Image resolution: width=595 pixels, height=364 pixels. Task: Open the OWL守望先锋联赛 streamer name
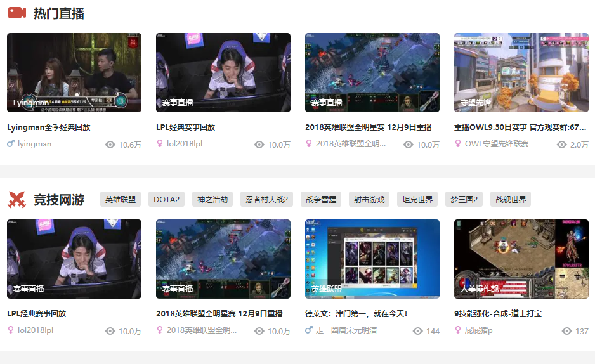[x=497, y=144]
